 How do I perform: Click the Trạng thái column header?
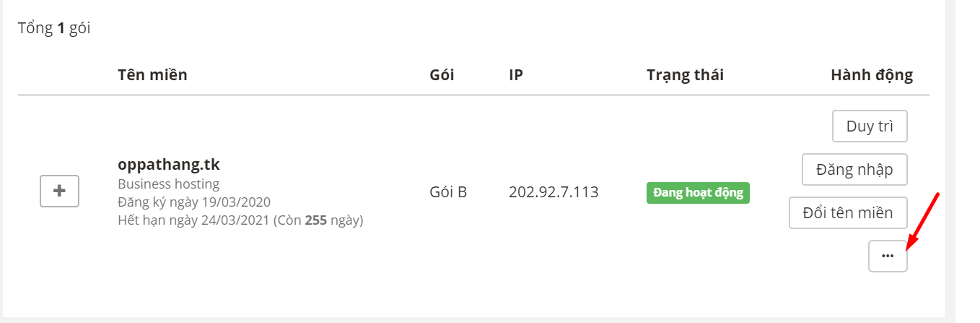tap(685, 75)
